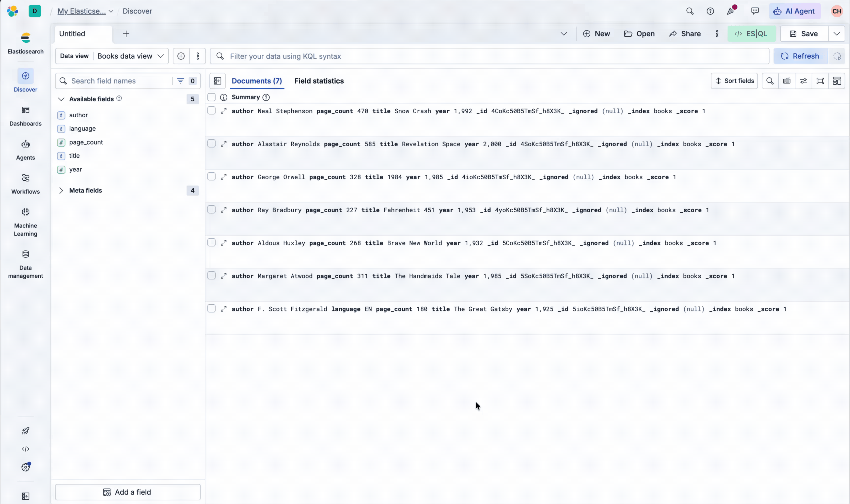Select the Margaret Atwood document checkbox

[212, 275]
